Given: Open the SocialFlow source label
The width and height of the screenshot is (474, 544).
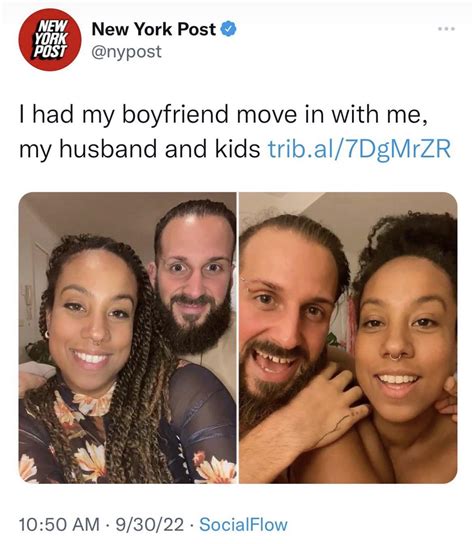Looking at the screenshot, I should tap(243, 524).
